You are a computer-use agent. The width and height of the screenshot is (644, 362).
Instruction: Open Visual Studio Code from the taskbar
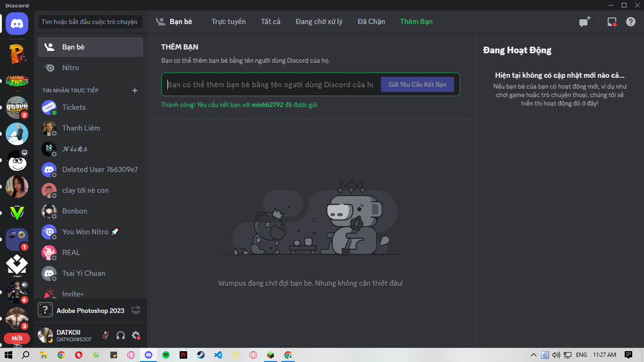point(218,355)
